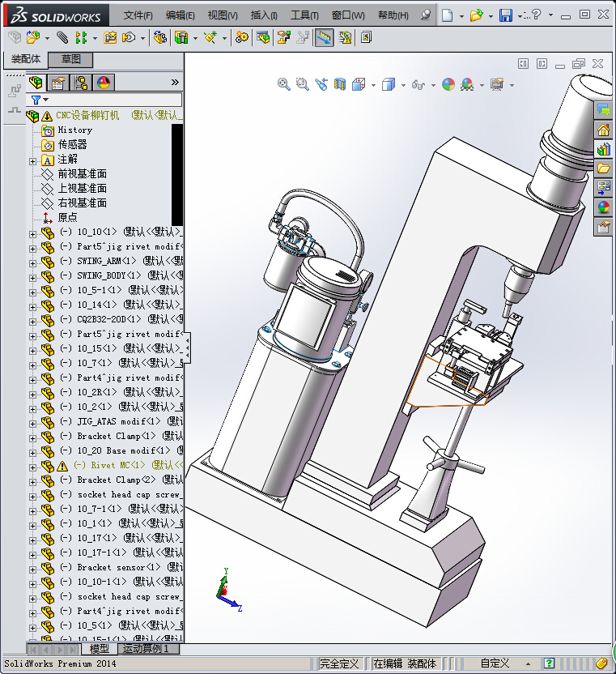Open the DisplayManager color tab
This screenshot has width=616, height=674.
tap(104, 82)
